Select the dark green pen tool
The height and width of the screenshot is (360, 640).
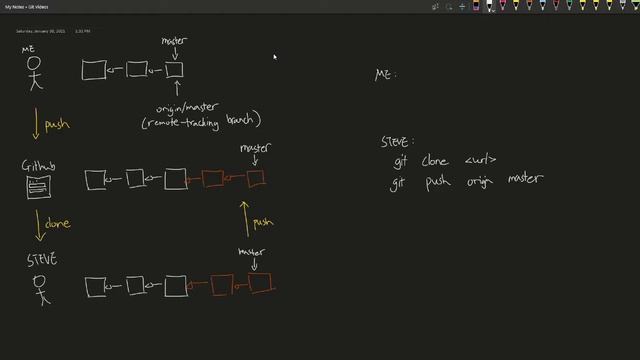tap(569, 6)
